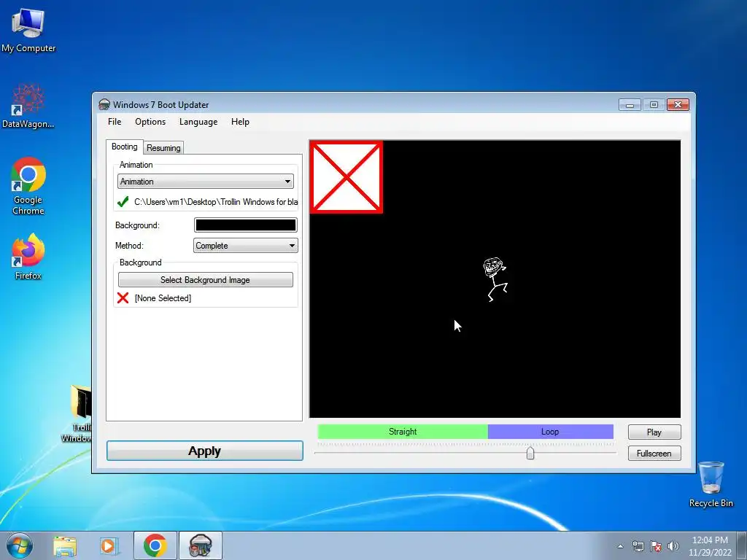Select Windows 7 Boot Updater taskbar button
Image resolution: width=747 pixels, height=560 pixels.
pyautogui.click(x=200, y=545)
